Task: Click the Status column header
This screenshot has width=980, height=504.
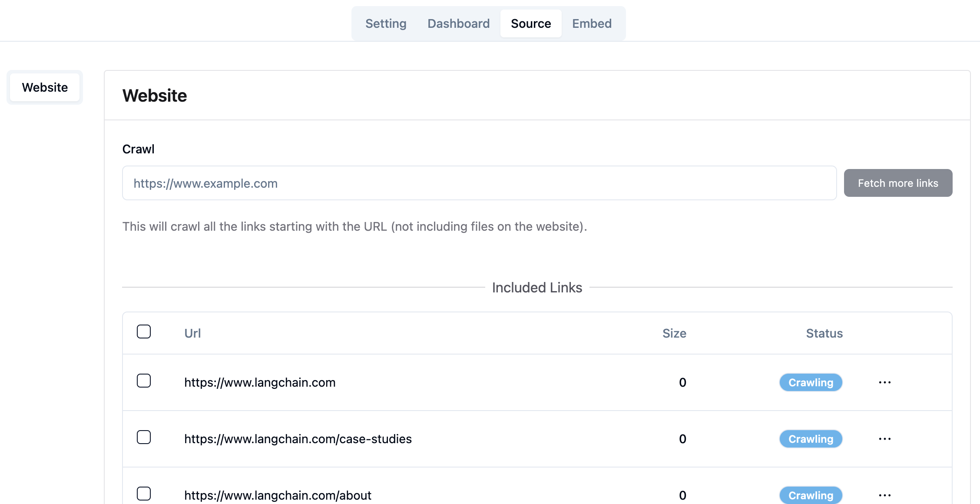Action: (824, 333)
